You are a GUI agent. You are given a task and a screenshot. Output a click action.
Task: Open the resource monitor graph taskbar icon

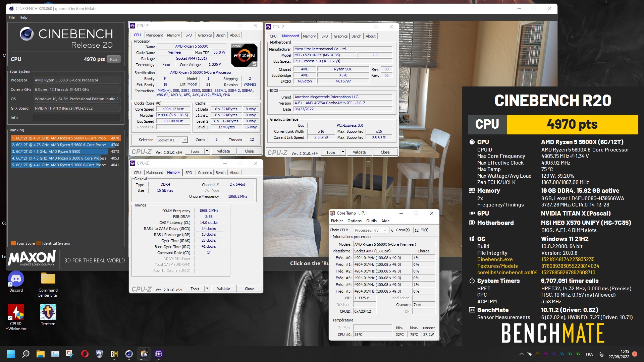(x=55, y=354)
